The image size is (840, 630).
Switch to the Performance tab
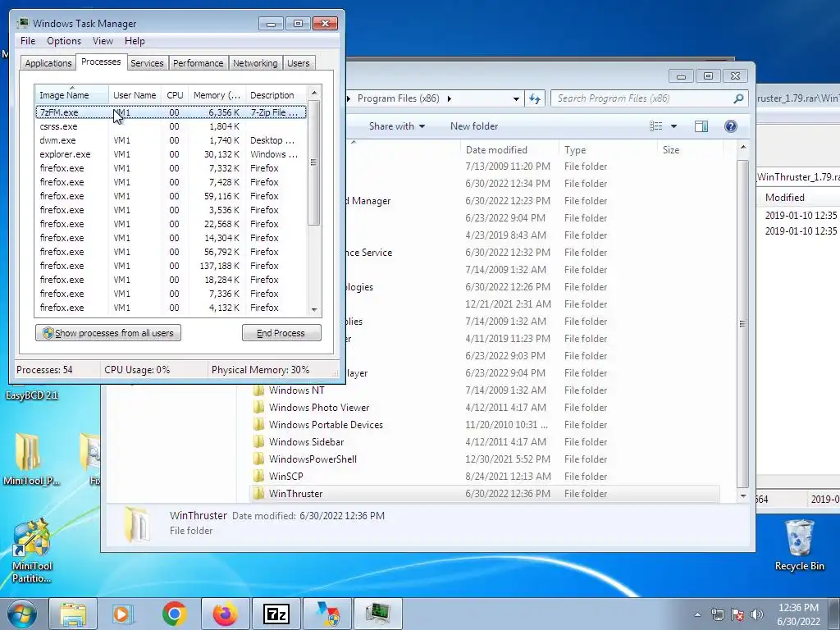click(198, 63)
